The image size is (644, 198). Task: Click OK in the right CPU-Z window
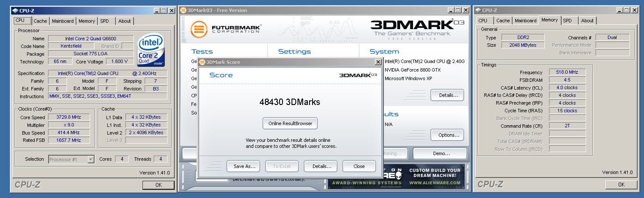621,185
